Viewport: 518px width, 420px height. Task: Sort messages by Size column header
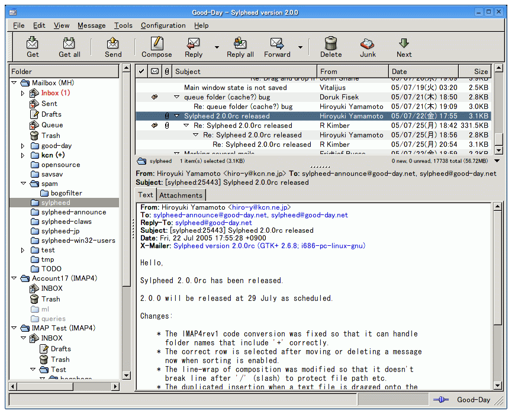point(475,71)
